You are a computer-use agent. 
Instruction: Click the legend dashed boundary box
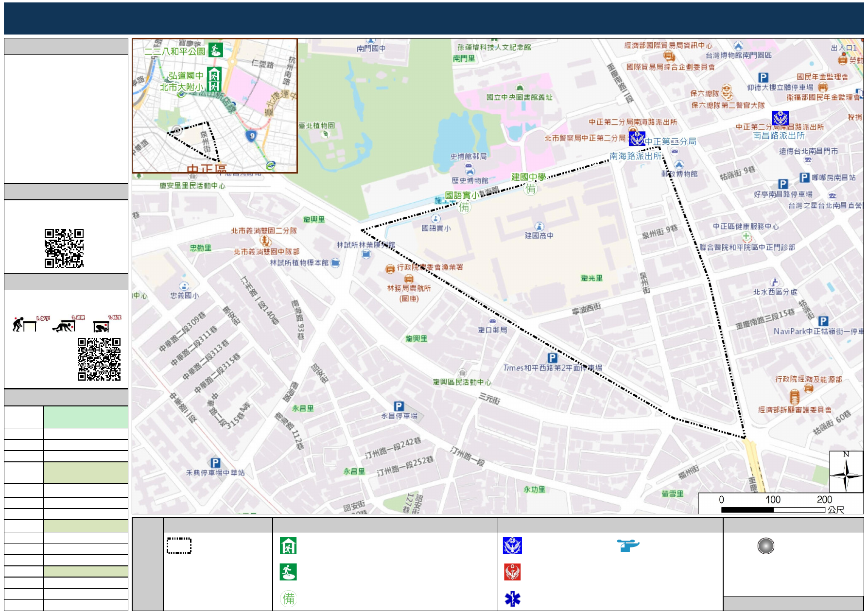pyautogui.click(x=179, y=546)
